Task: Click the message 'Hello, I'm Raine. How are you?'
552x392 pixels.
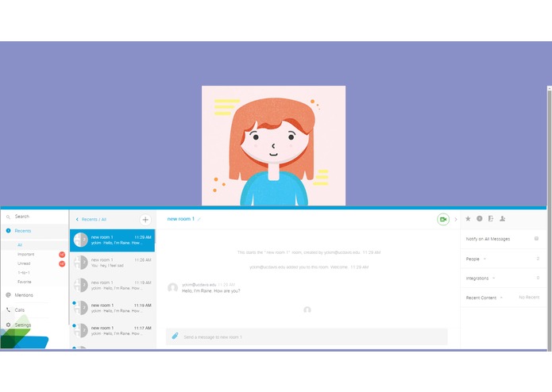Action: click(211, 290)
